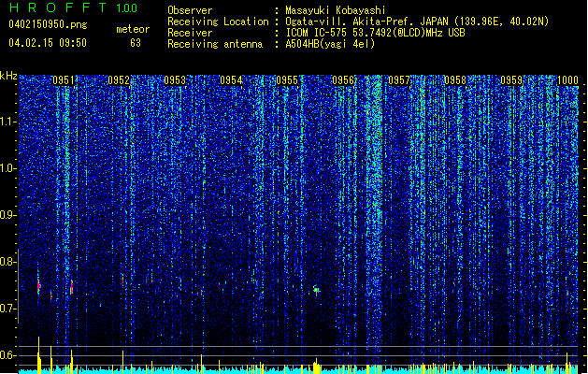Click the date stamp 04.02.15 09:50
588x374 pixels.
tap(48, 43)
